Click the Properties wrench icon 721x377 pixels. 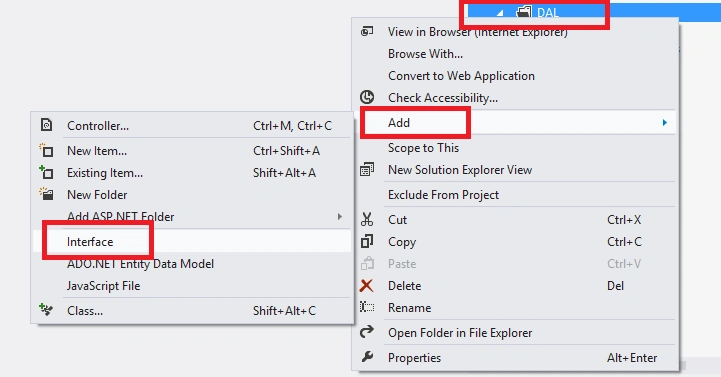point(367,357)
